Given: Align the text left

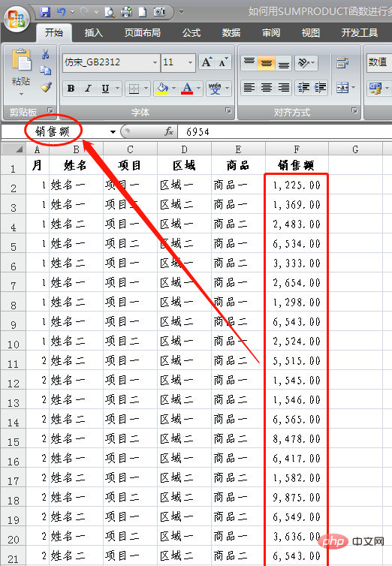Looking at the screenshot, I should [249, 87].
